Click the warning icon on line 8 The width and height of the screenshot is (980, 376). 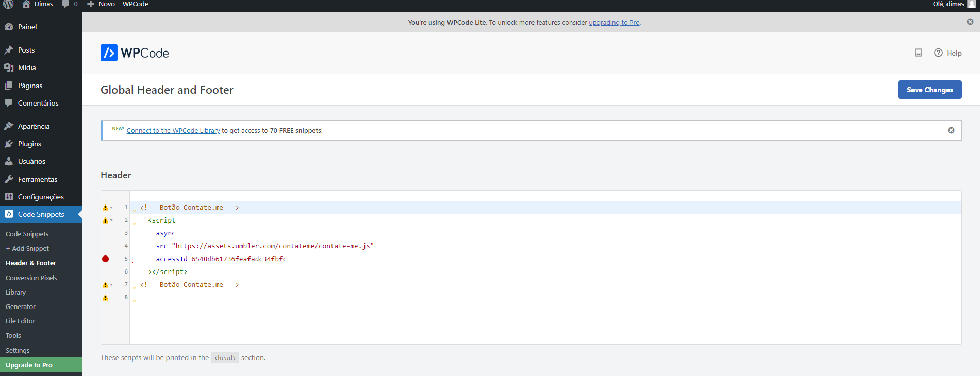(105, 298)
